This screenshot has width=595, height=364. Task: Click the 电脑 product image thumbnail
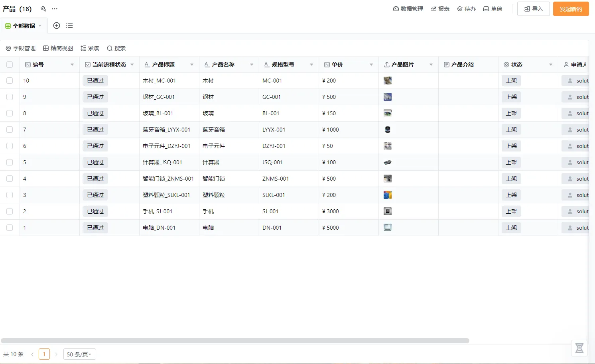(387, 227)
